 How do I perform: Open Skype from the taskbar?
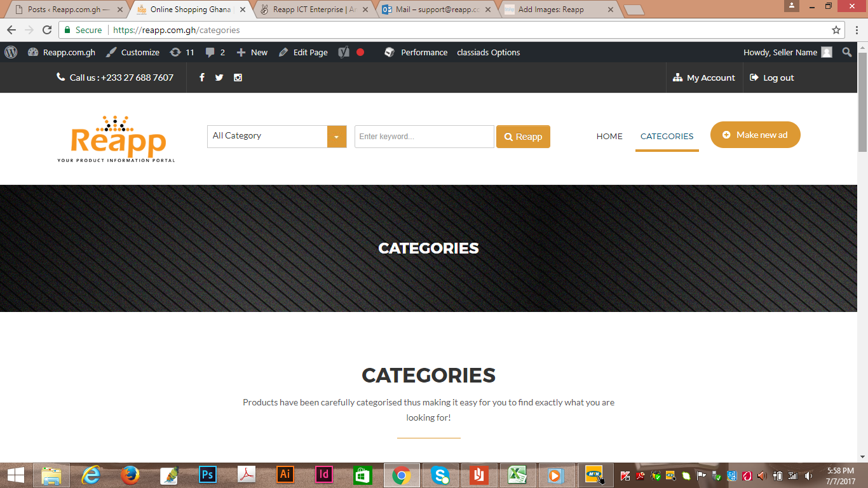(440, 475)
